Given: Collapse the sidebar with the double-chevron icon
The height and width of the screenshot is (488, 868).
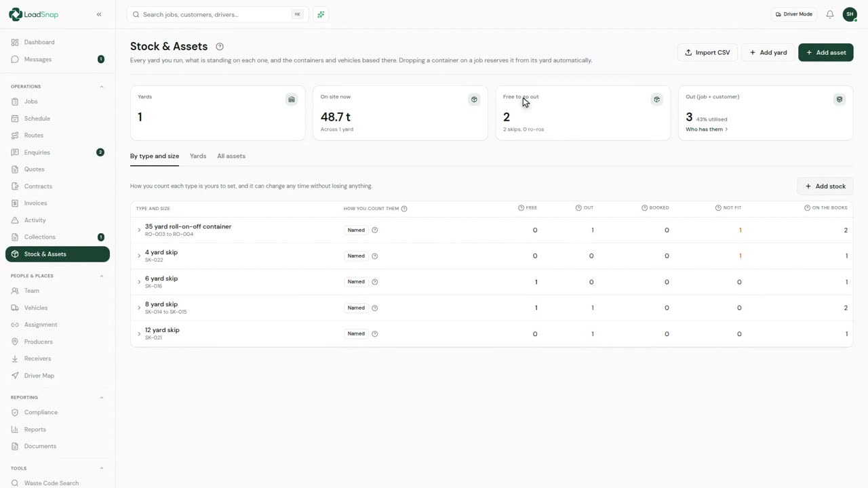Looking at the screenshot, I should pos(99,14).
